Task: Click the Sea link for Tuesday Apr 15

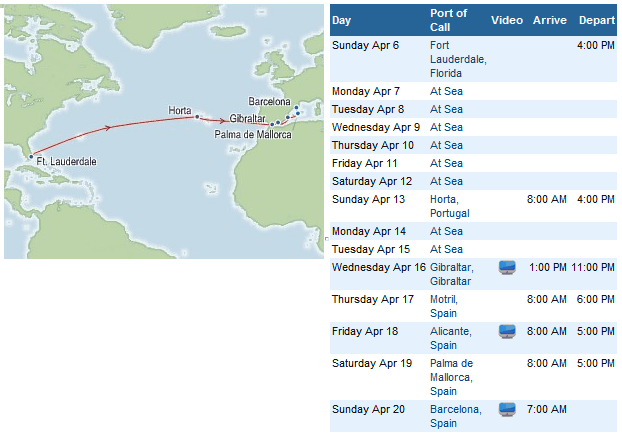Action: tap(453, 249)
